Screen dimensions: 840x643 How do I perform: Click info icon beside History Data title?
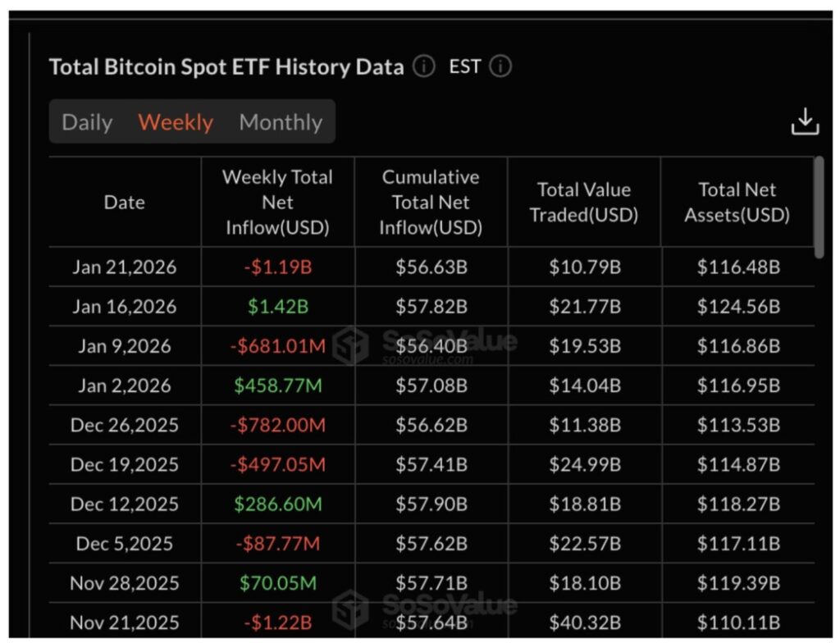pyautogui.click(x=423, y=66)
